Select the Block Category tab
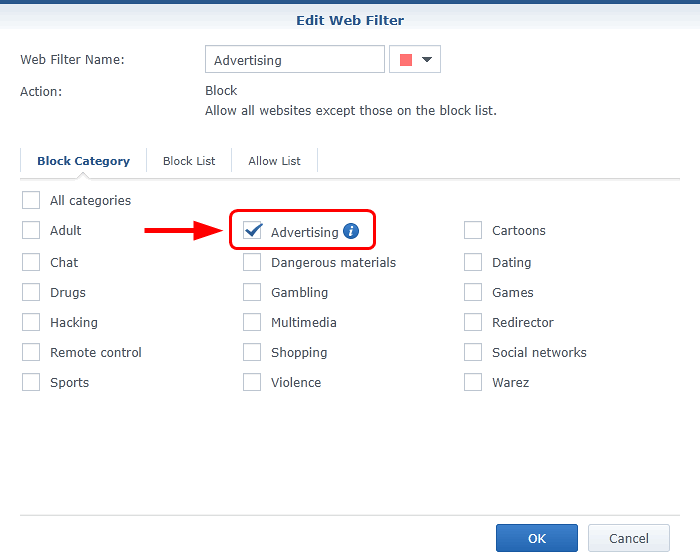The height and width of the screenshot is (560, 700). click(x=83, y=161)
